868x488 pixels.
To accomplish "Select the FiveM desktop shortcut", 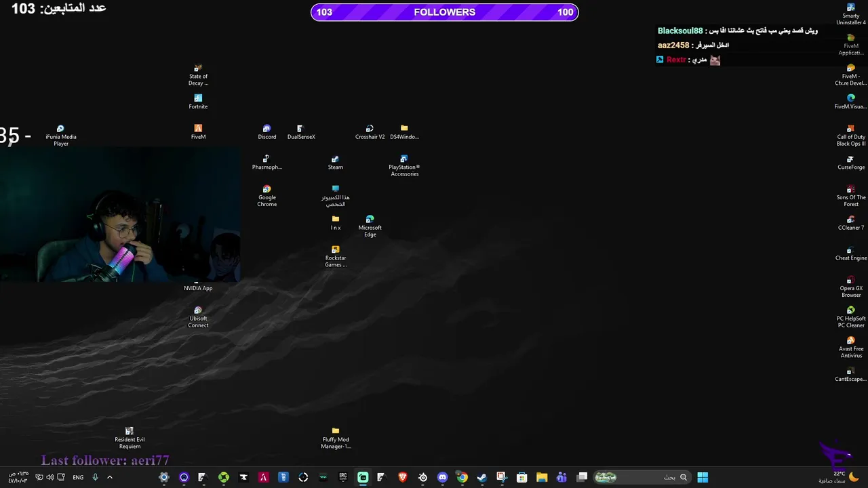I will 198,131.
